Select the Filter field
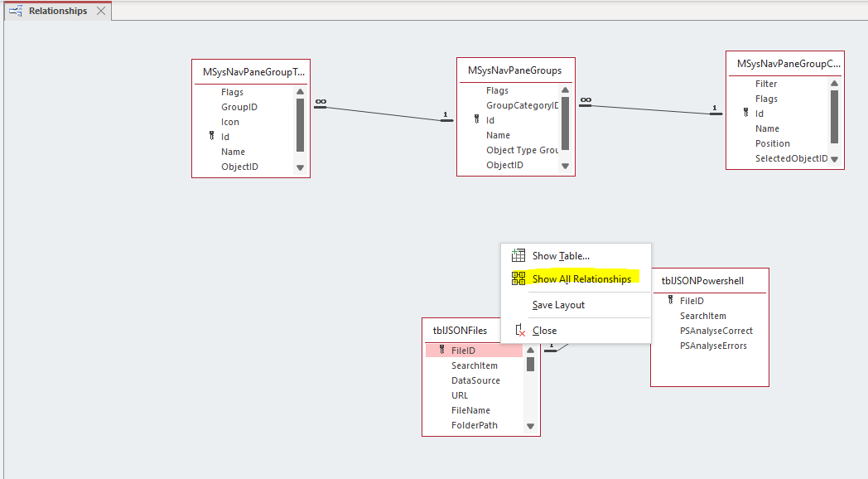The height and width of the screenshot is (479, 868). pos(766,84)
